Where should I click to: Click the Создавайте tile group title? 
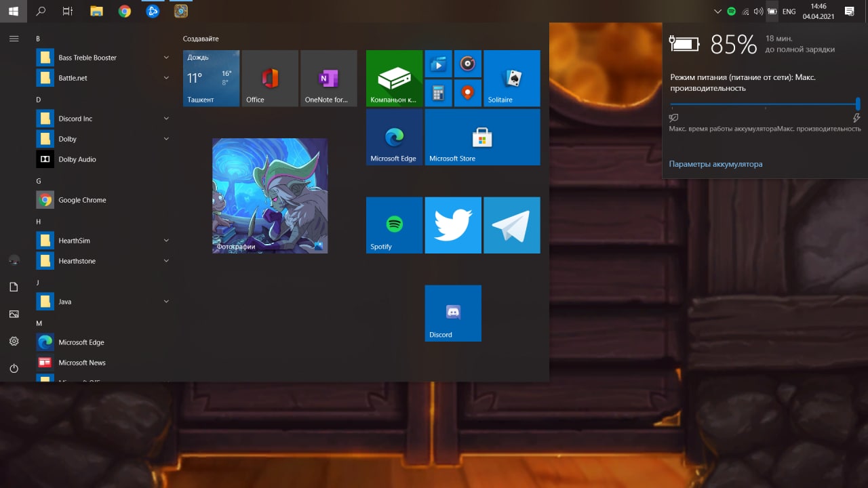201,39
